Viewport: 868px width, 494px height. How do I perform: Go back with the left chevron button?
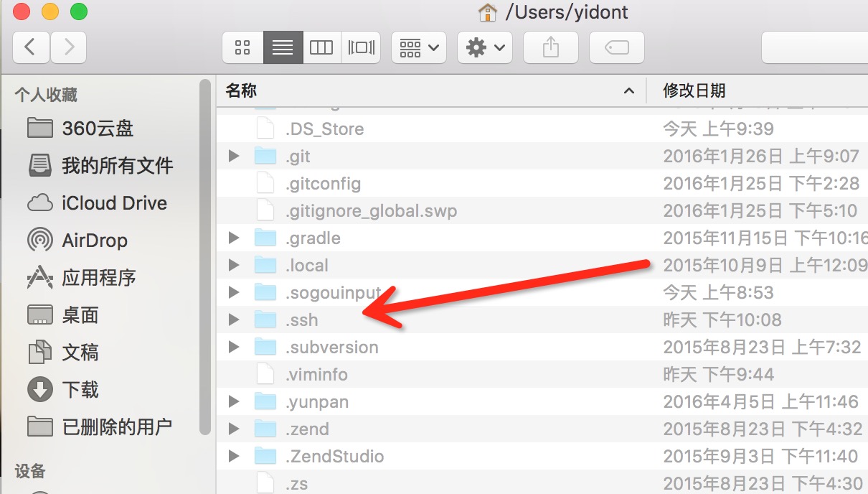(31, 47)
